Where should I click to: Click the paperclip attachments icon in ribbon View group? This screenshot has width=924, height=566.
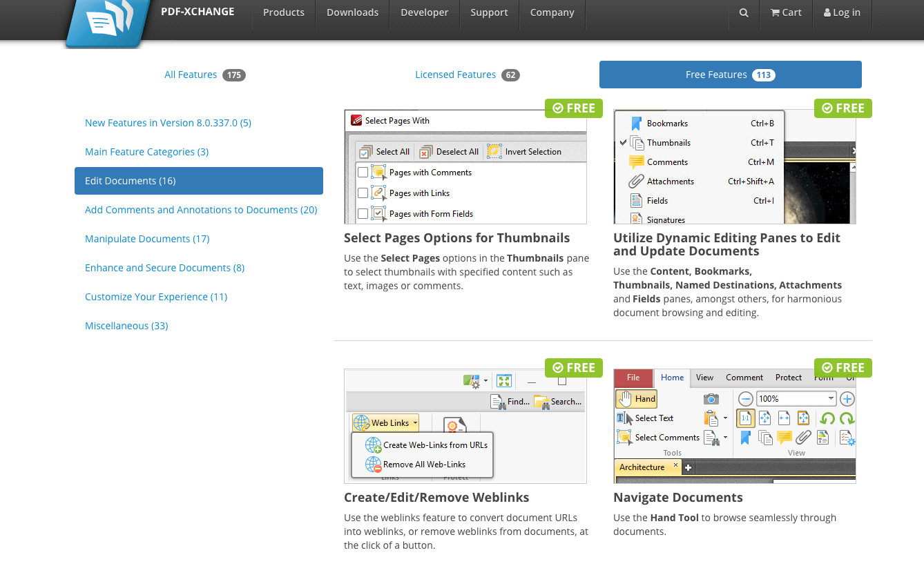[803, 437]
